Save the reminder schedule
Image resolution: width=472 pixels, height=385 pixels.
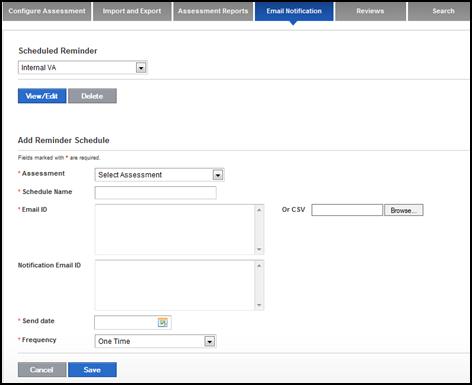(x=92, y=370)
